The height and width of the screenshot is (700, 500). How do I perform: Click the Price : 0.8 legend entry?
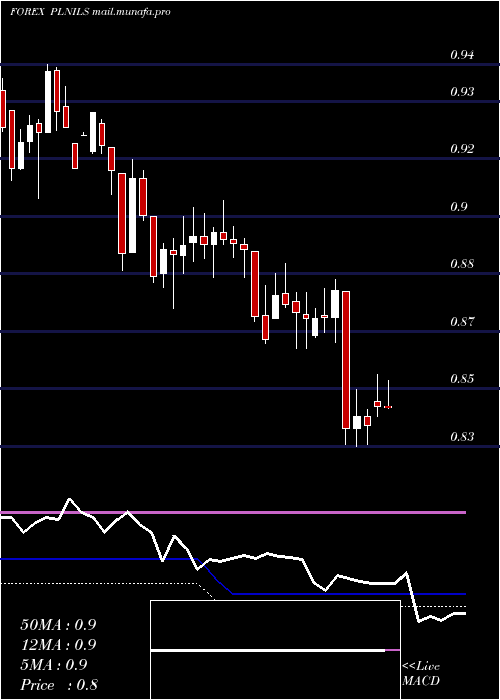pos(59,685)
